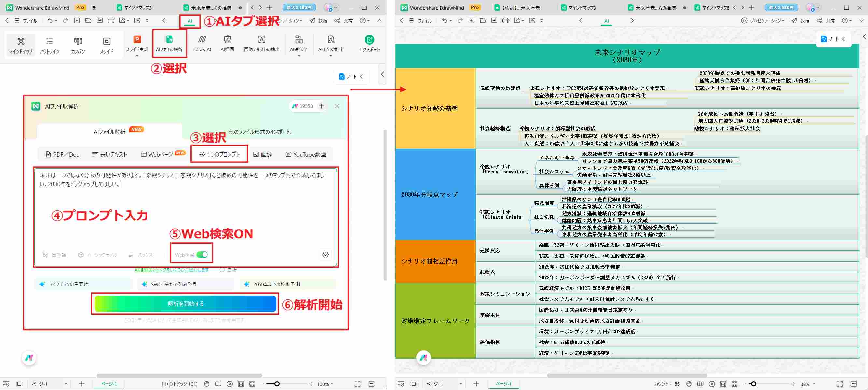The height and width of the screenshot is (390, 868).
Task: Open the presentation playback icon in status bar
Action: (230, 383)
